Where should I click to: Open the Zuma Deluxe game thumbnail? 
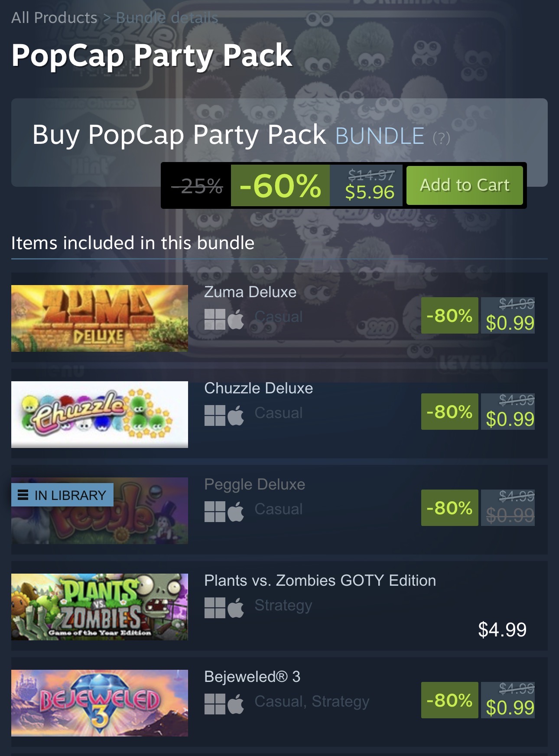pyautogui.click(x=100, y=318)
